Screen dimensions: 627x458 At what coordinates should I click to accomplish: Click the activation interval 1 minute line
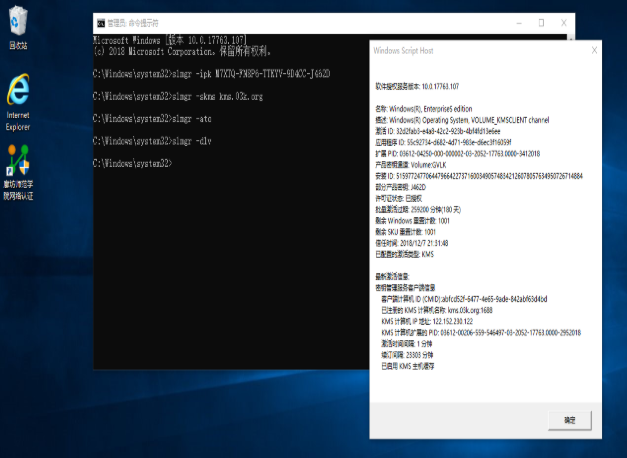click(407, 344)
